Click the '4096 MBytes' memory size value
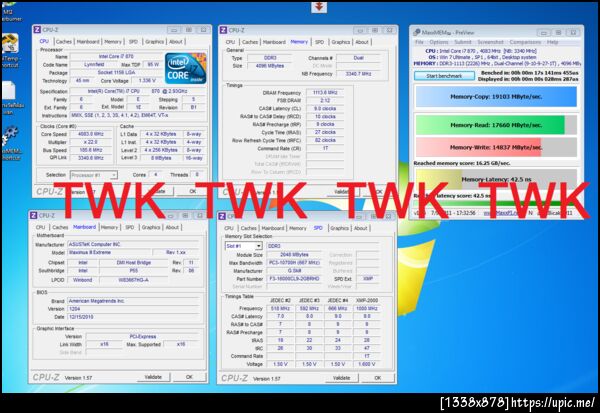The image size is (600, 413). [x=270, y=66]
